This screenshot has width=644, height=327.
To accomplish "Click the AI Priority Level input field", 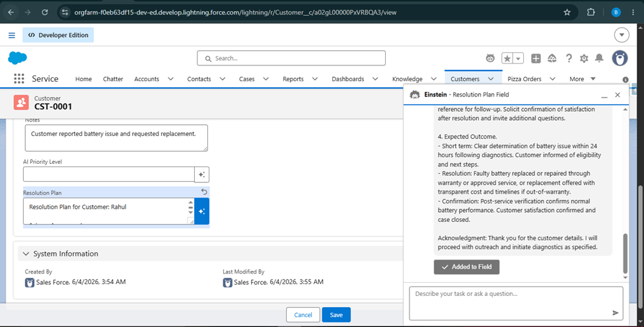I will pyautogui.click(x=109, y=174).
